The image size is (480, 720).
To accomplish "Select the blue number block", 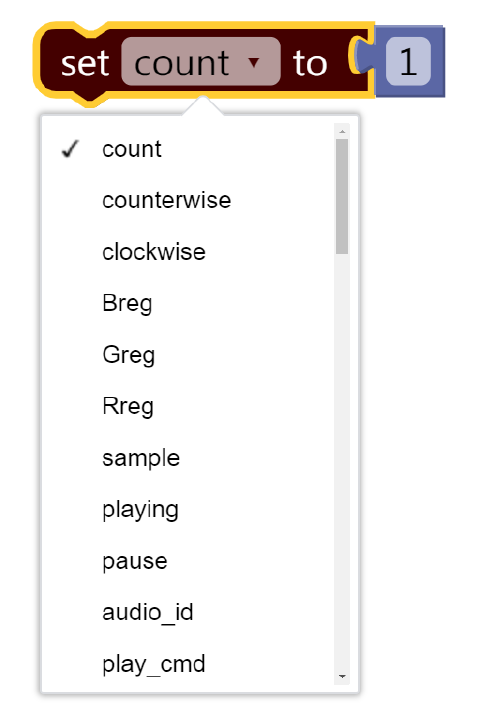I will point(410,62).
